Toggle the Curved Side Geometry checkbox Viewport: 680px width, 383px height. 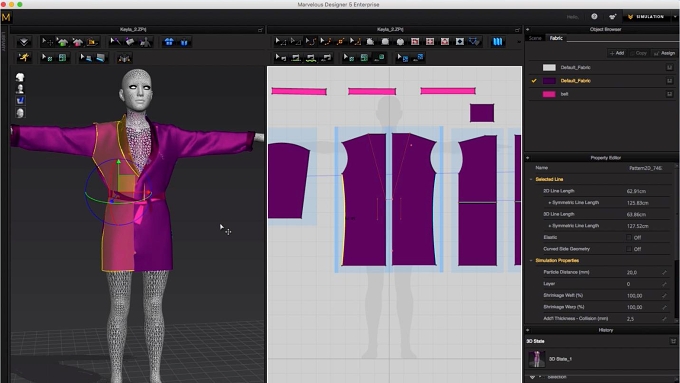click(x=628, y=249)
